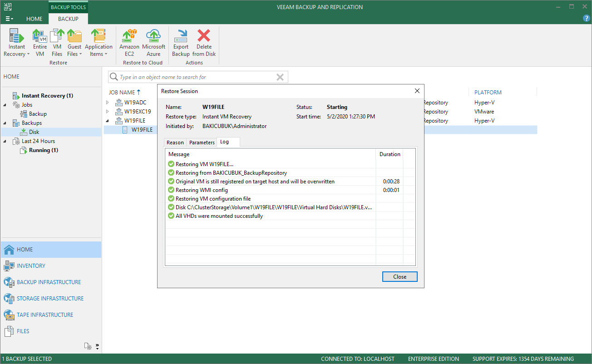Viewport: 592px width, 364px height.
Task: Collapse the Jobs tree node
Action: tap(5, 105)
